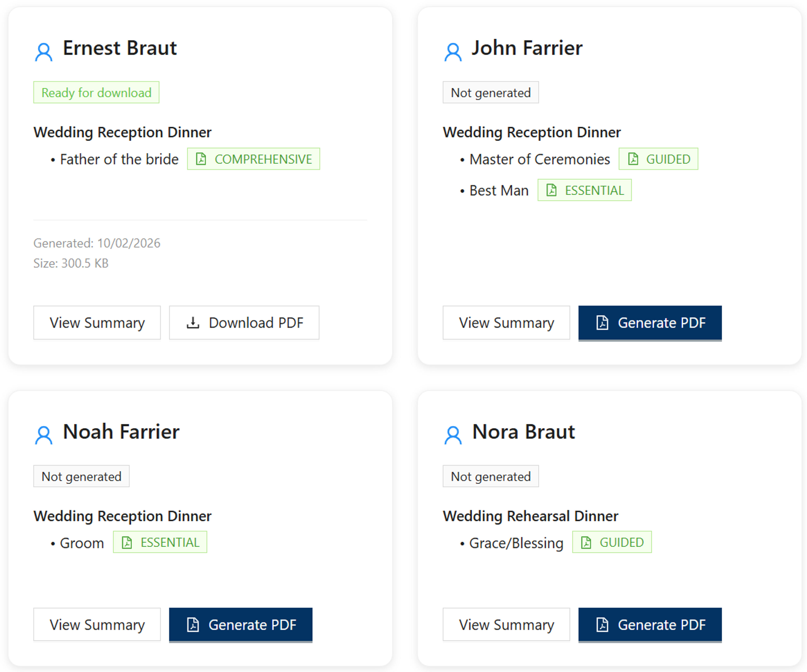Click the PDF icon in John Farrier's GUIDED tag

pos(633,159)
